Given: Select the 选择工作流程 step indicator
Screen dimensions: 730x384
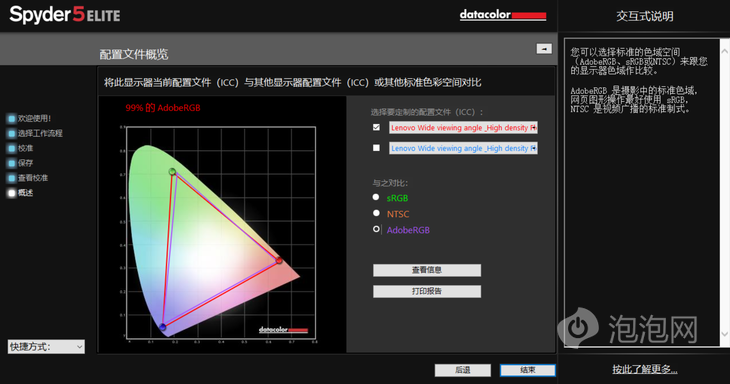Looking at the screenshot, I should (x=12, y=133).
